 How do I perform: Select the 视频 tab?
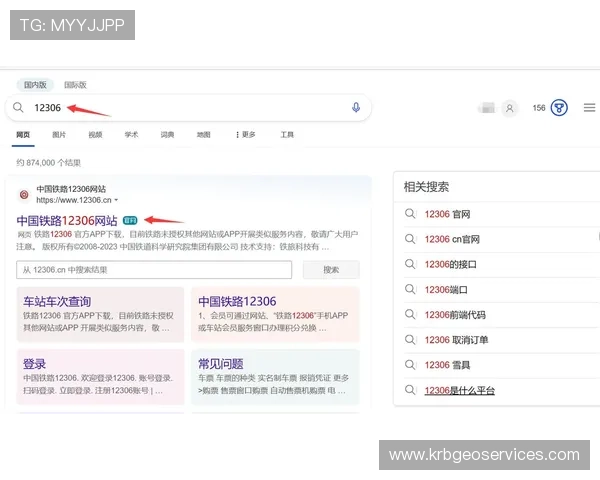click(x=95, y=134)
